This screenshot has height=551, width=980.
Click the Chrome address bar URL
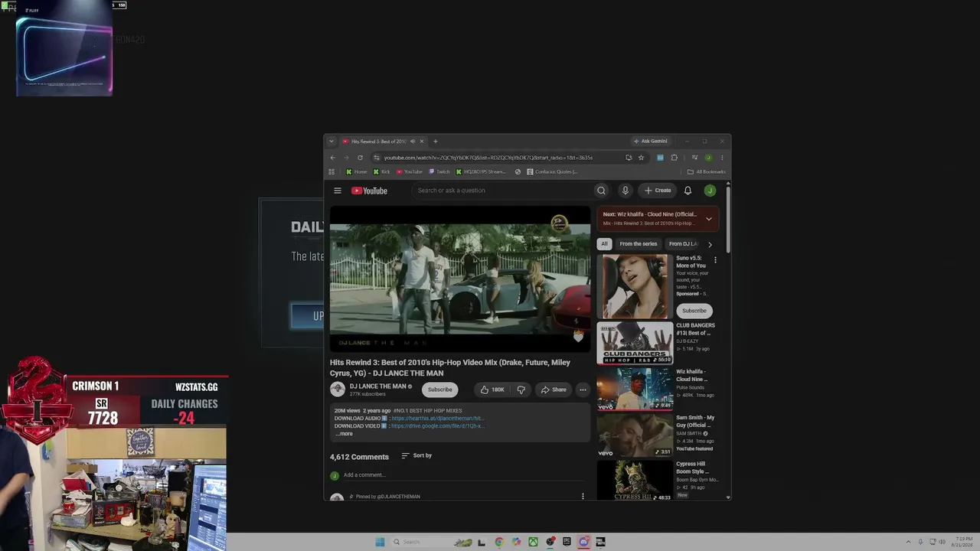488,158
